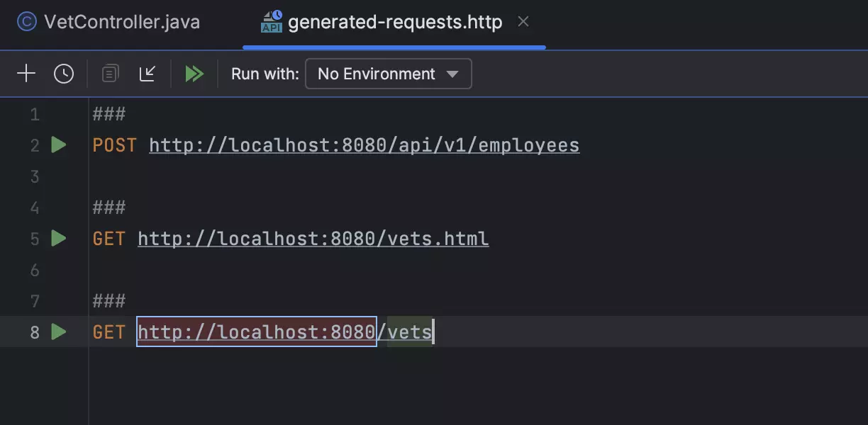Click the POST keyword on line 2

click(114, 146)
